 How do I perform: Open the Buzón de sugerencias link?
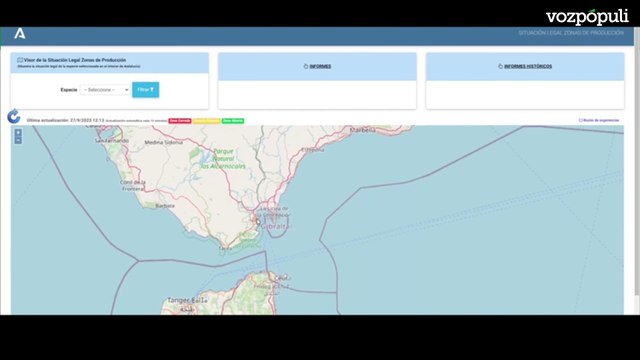tap(599, 120)
